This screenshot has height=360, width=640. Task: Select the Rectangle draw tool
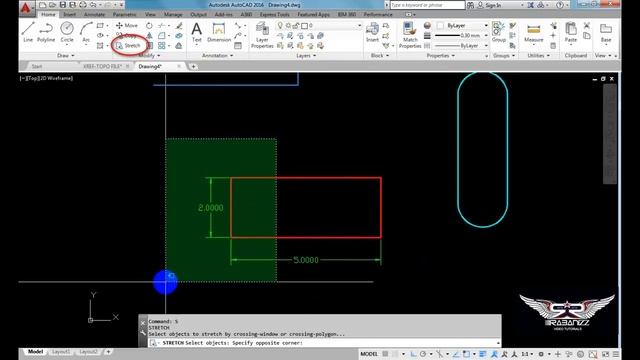click(100, 25)
